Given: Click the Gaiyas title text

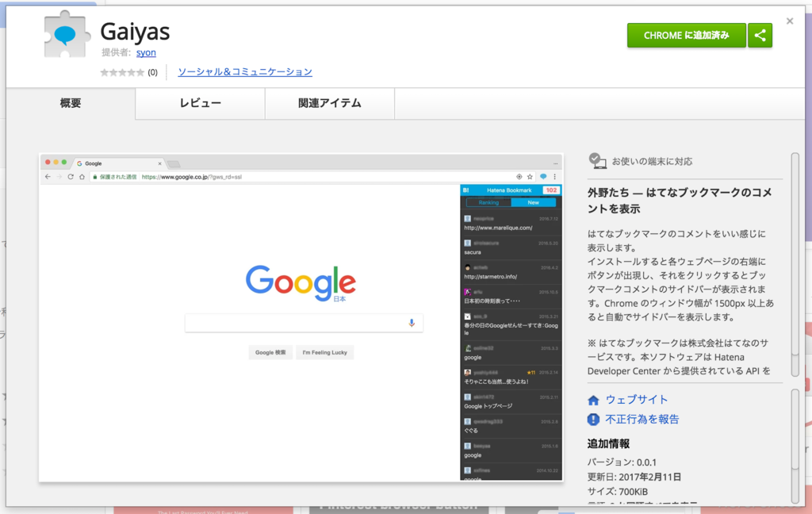Looking at the screenshot, I should [x=135, y=32].
